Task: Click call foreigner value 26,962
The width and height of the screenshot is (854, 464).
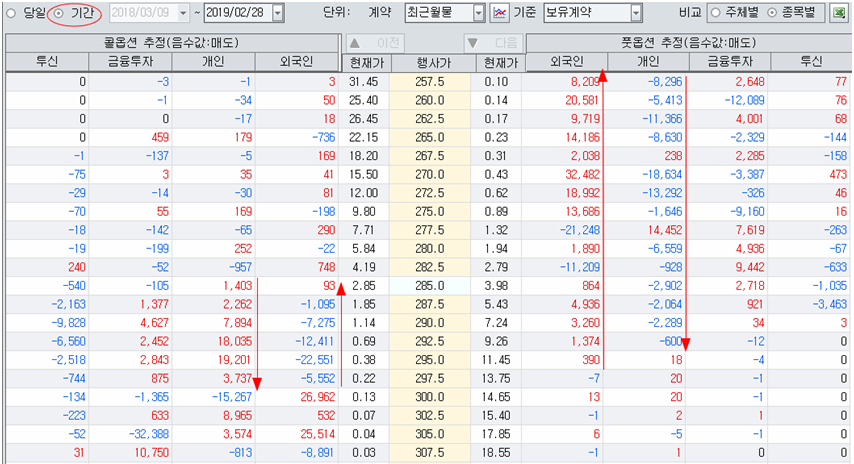Action: [318, 396]
